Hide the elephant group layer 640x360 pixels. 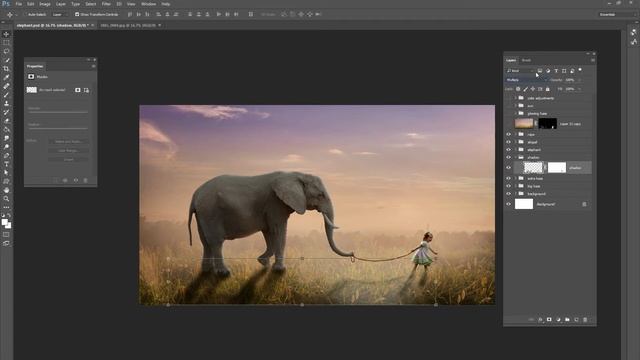(509, 150)
